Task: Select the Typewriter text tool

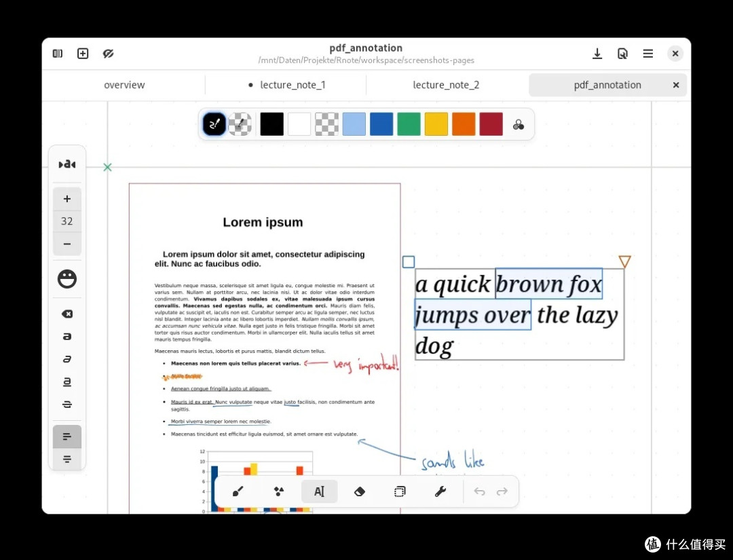Action: [x=319, y=491]
